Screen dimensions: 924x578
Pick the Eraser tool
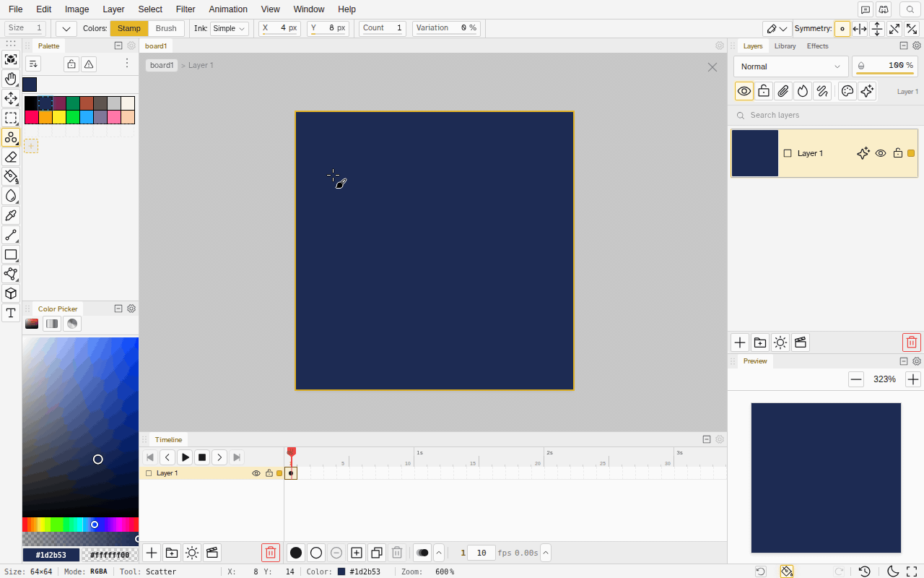click(x=11, y=157)
